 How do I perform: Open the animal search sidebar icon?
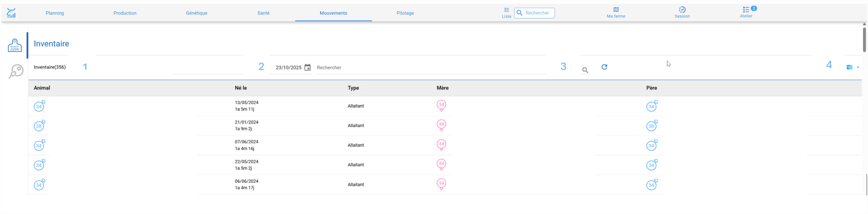coord(16,71)
